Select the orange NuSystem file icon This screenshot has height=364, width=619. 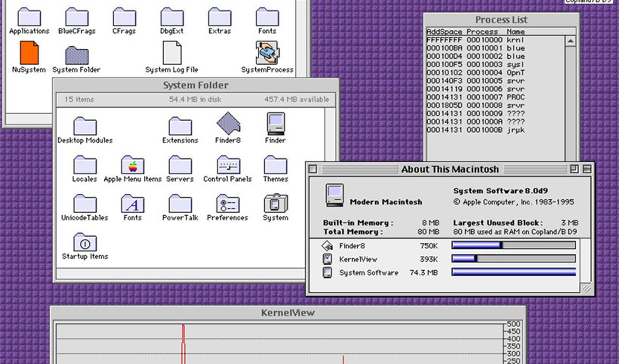(x=29, y=53)
